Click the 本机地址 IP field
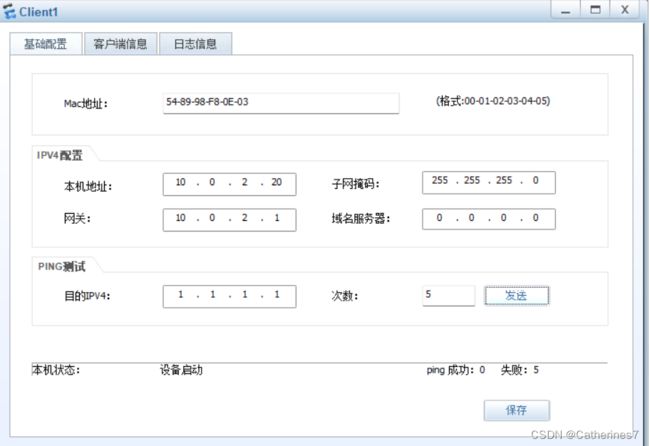Viewport: 650px width, 446px height. pos(229,184)
